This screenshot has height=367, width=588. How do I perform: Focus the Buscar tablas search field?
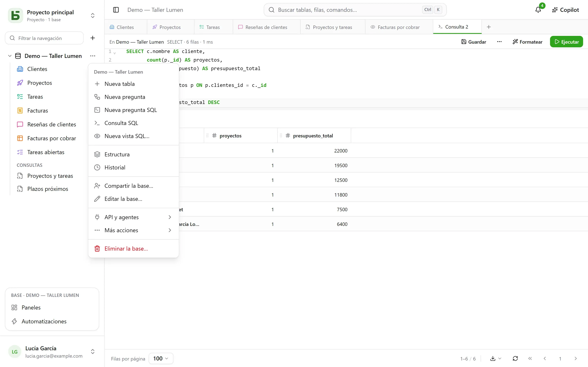pos(355,10)
